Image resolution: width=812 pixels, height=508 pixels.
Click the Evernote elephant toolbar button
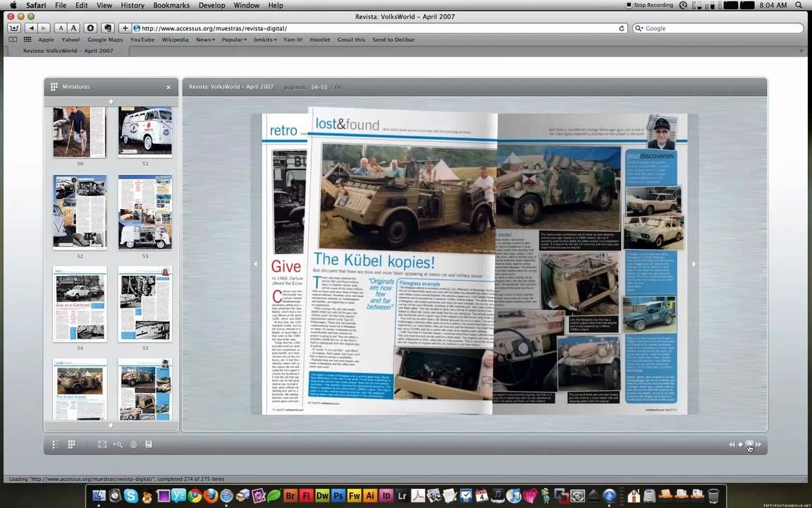(108, 28)
